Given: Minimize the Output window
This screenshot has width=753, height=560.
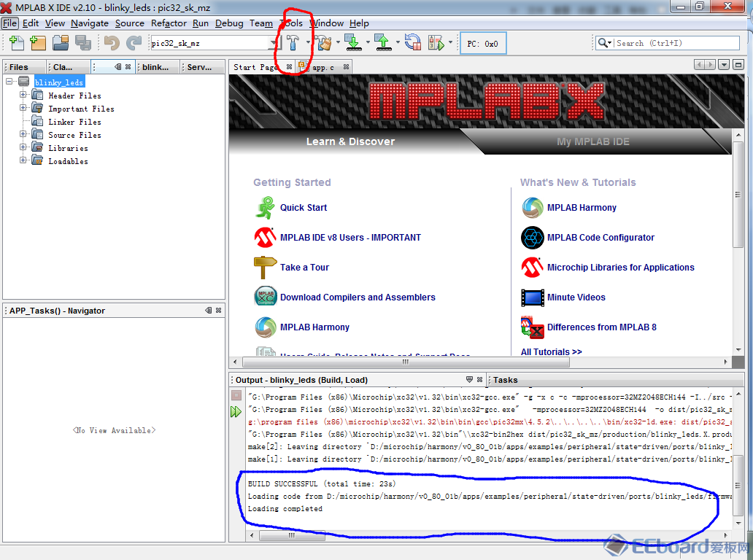Looking at the screenshot, I should [x=469, y=380].
